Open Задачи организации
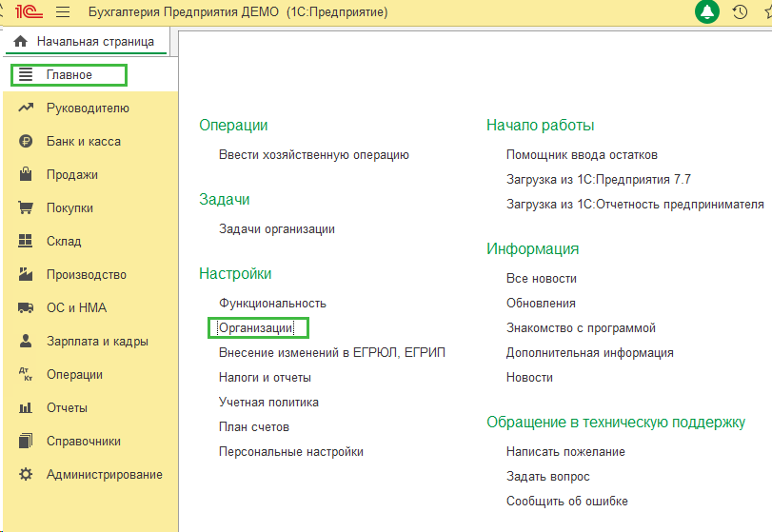The height and width of the screenshot is (532, 772). point(277,228)
